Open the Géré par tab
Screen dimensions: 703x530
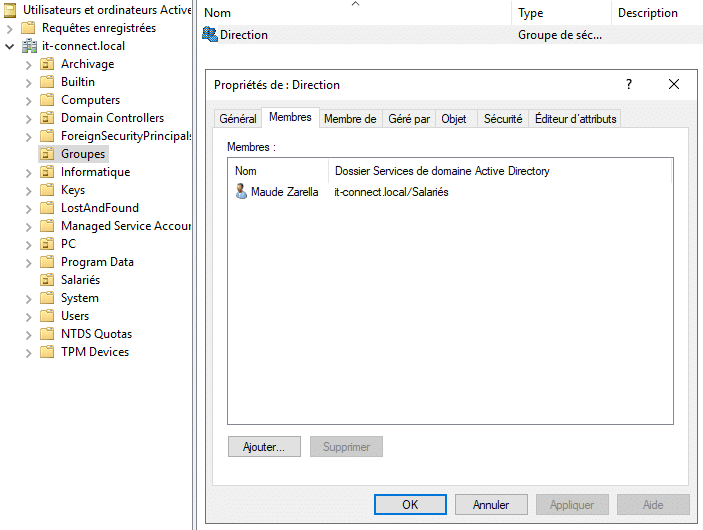pos(409,119)
